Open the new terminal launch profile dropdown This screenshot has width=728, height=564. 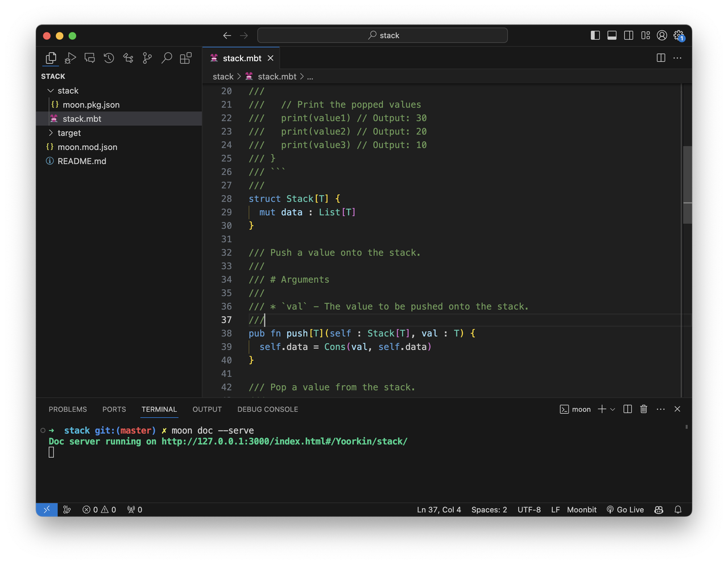[x=613, y=409]
